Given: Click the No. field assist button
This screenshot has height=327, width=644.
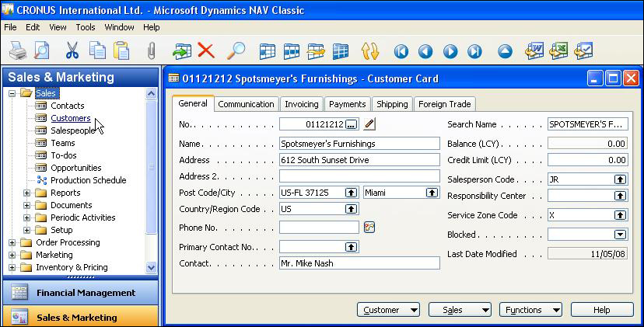Looking at the screenshot, I should tap(351, 124).
